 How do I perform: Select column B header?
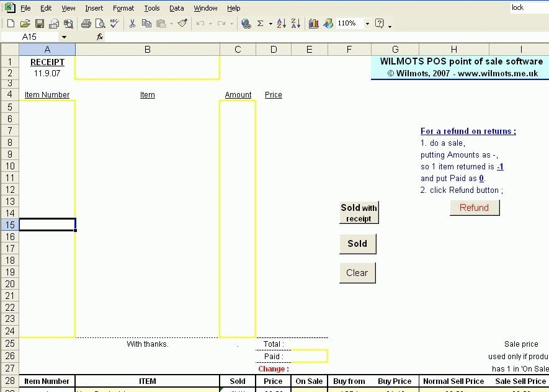[148, 50]
